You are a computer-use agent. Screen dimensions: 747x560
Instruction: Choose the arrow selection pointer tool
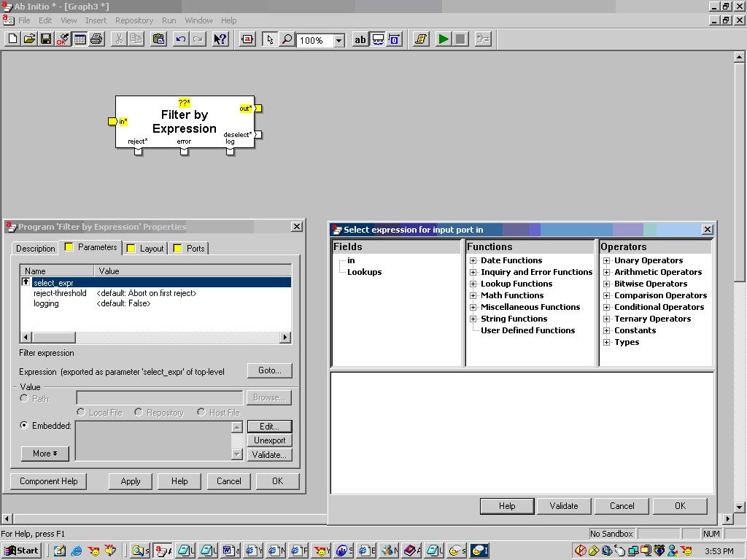tap(270, 39)
